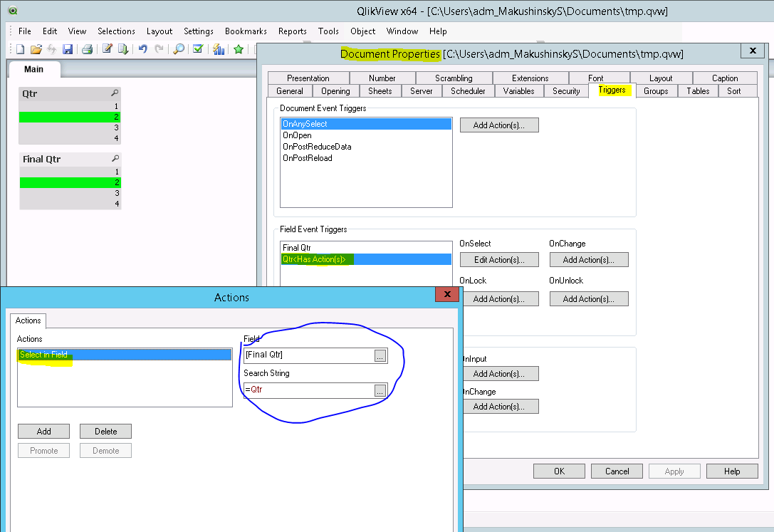Click the New Document toolbar icon
Image resolution: width=774 pixels, height=532 pixels.
point(20,49)
